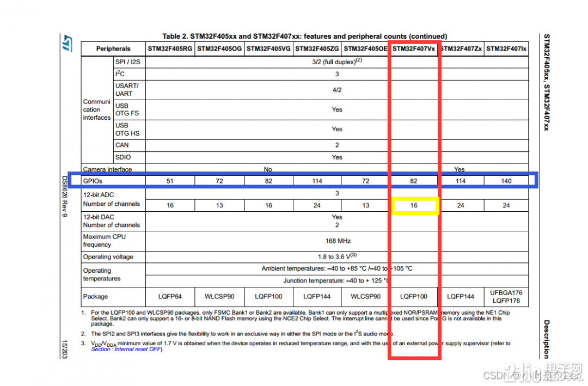Select the 'CAN' row label
This screenshot has height=386, width=588.
122,145
